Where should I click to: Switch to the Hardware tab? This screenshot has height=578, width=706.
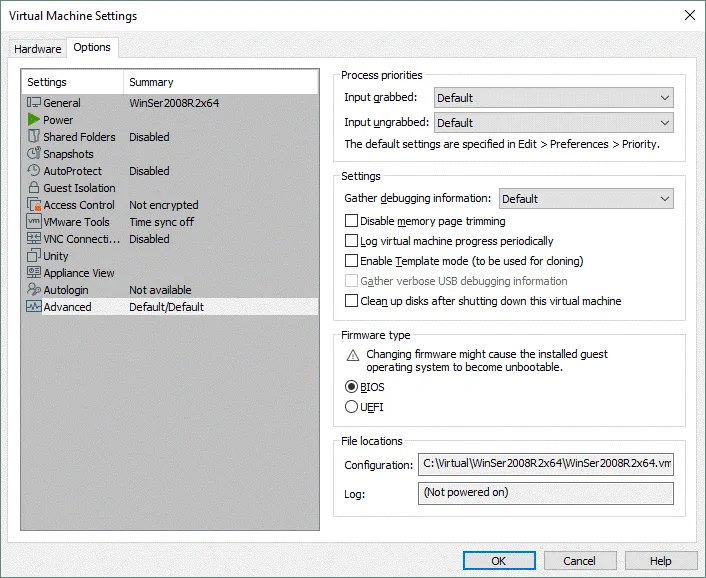37,49
